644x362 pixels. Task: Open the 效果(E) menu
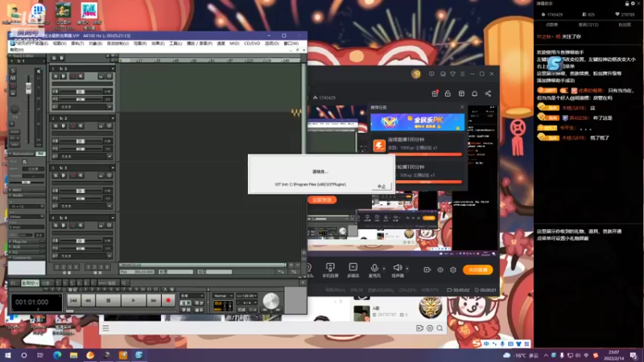[x=158, y=43]
